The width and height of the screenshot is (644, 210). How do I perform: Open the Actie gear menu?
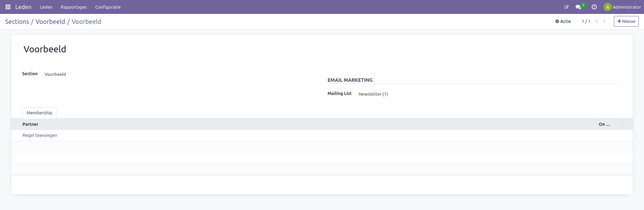pyautogui.click(x=563, y=21)
